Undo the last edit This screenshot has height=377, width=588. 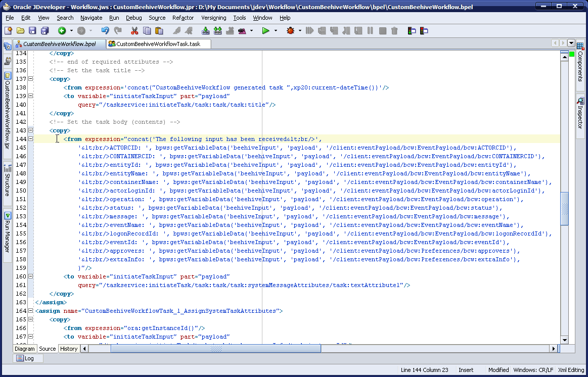click(106, 30)
